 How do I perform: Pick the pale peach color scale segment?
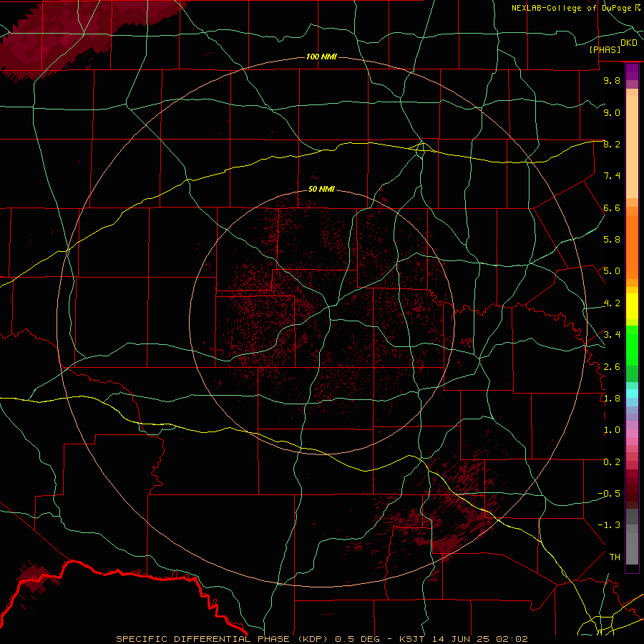632,147
